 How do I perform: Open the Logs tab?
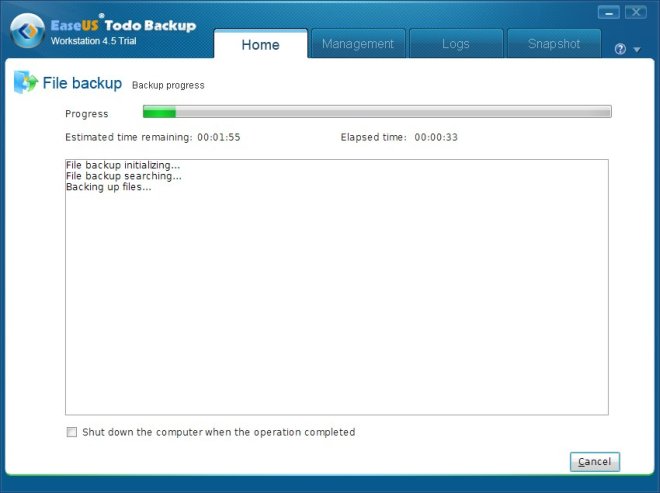[x=456, y=44]
